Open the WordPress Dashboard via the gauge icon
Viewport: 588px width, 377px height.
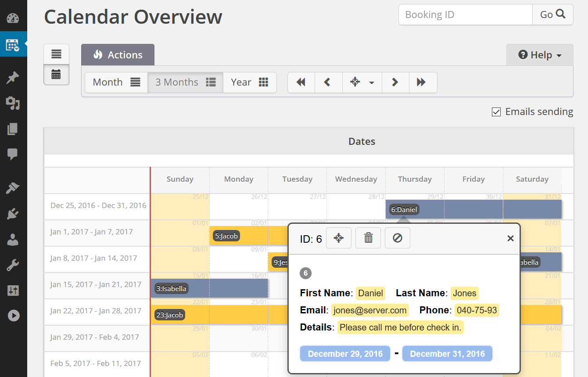tap(14, 18)
